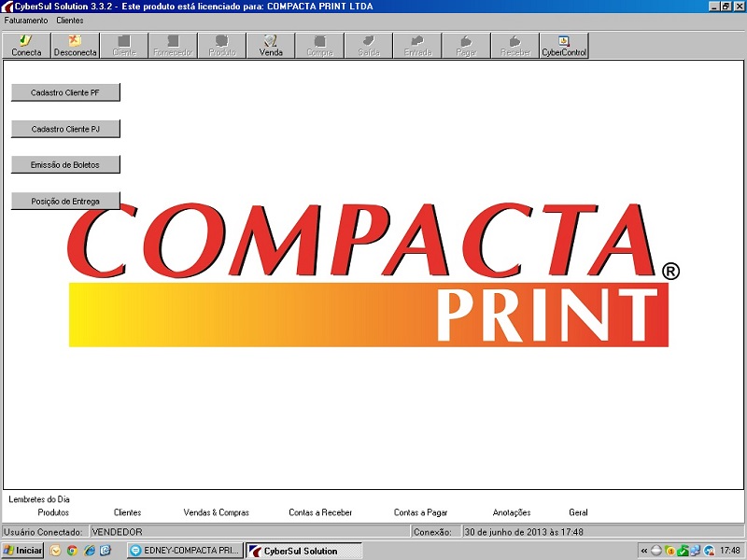The width and height of the screenshot is (747, 560).
Task: Select the Anotações reminders tab
Action: [x=512, y=512]
